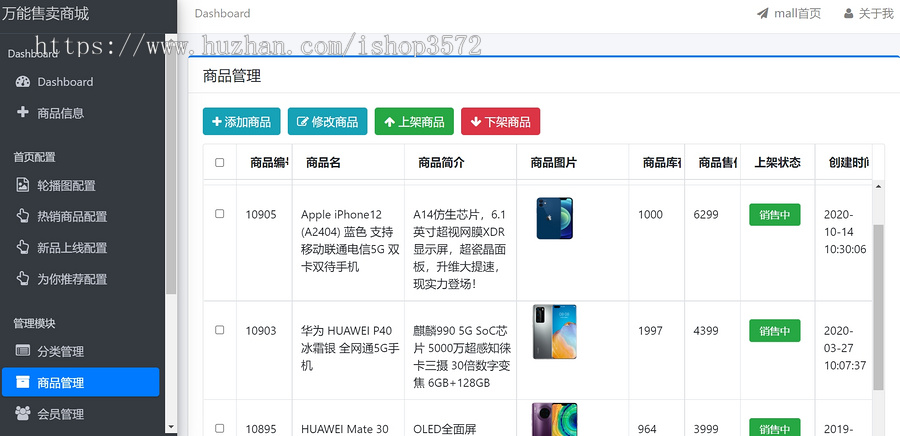Open the mall首页 link
Screen dimensions: 900x436
click(x=789, y=14)
